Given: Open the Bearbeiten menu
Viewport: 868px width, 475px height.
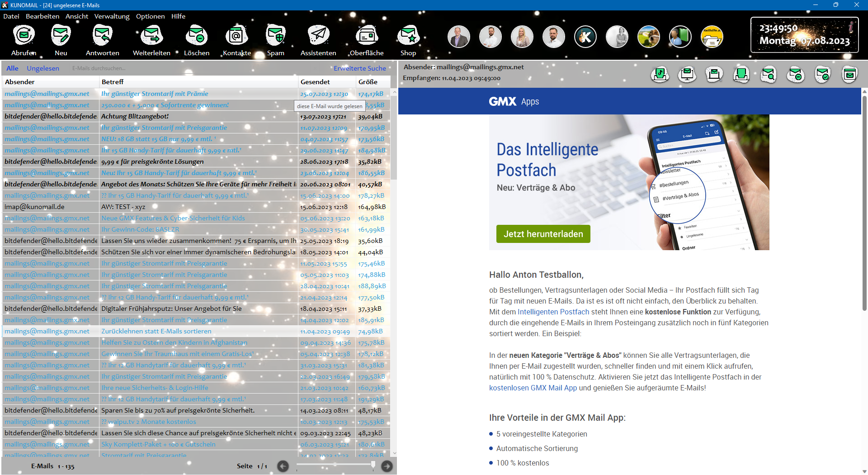Looking at the screenshot, I should tap(42, 16).
